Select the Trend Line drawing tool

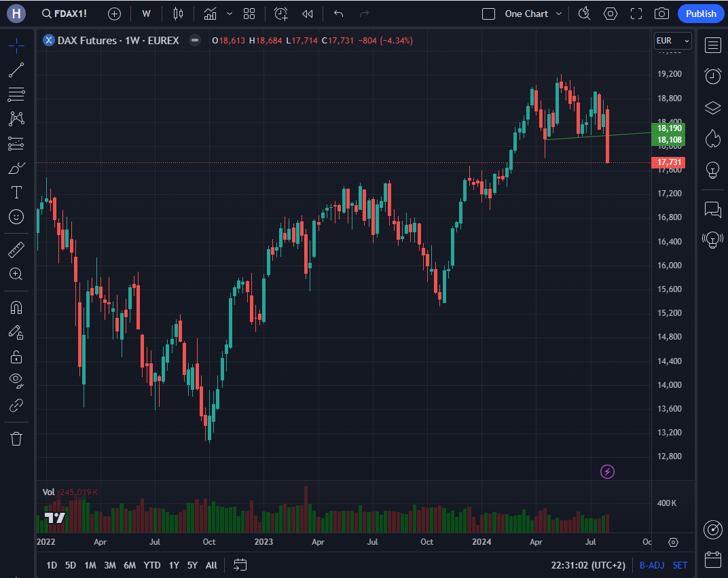coord(16,70)
